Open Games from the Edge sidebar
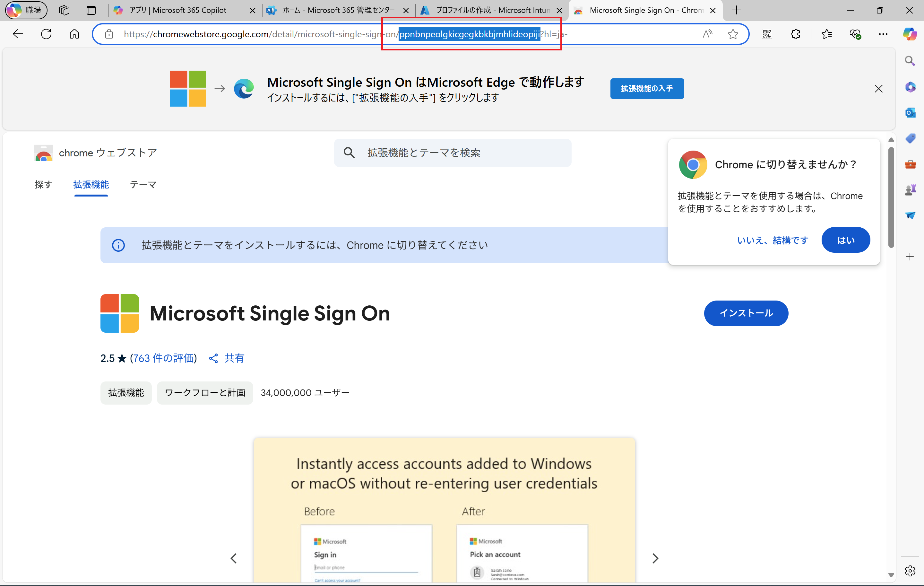 [x=910, y=188]
